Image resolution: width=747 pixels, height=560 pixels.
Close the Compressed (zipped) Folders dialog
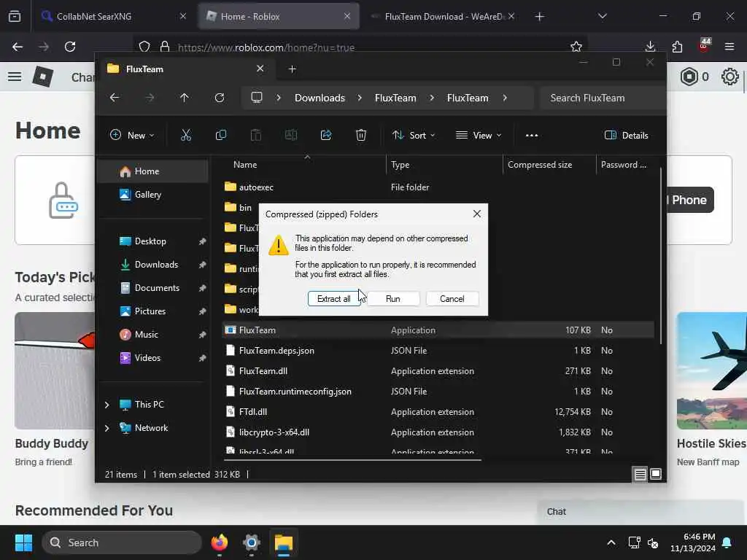tap(477, 214)
